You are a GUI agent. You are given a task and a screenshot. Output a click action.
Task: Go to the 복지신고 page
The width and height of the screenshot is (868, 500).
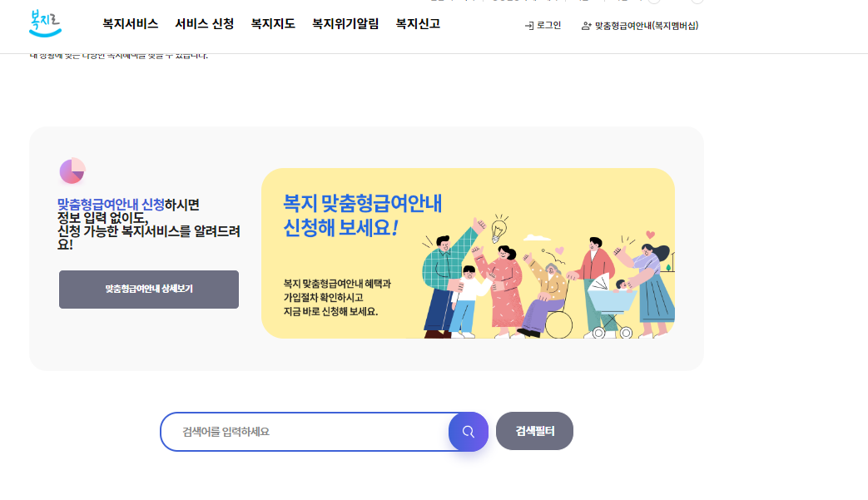(417, 24)
